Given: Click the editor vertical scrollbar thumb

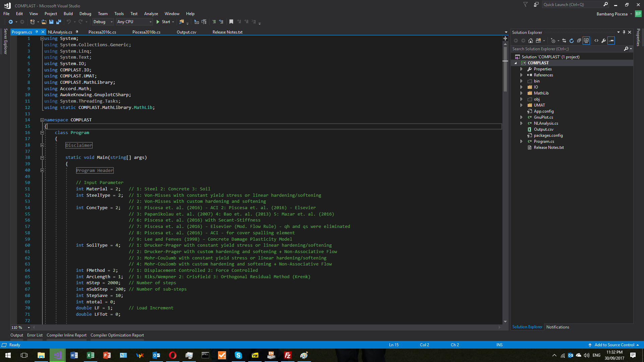Looking at the screenshot, I should coord(505,69).
